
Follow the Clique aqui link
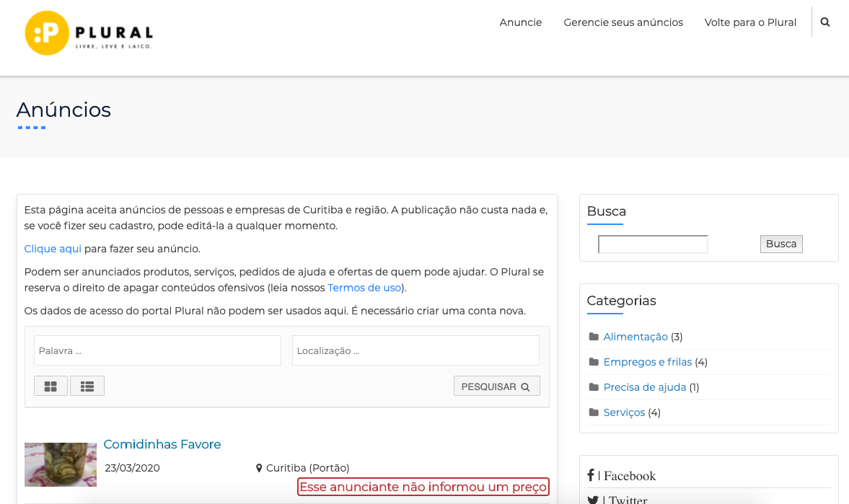click(x=53, y=249)
